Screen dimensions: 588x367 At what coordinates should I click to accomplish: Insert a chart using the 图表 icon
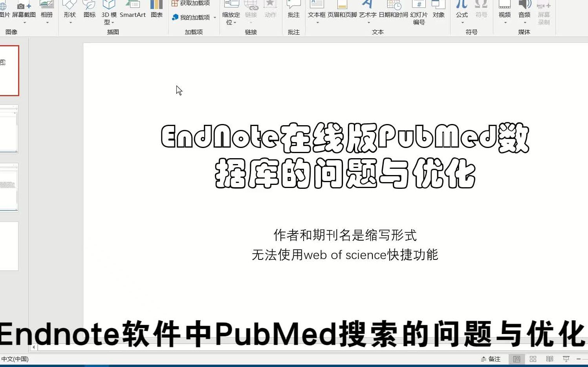[156, 10]
